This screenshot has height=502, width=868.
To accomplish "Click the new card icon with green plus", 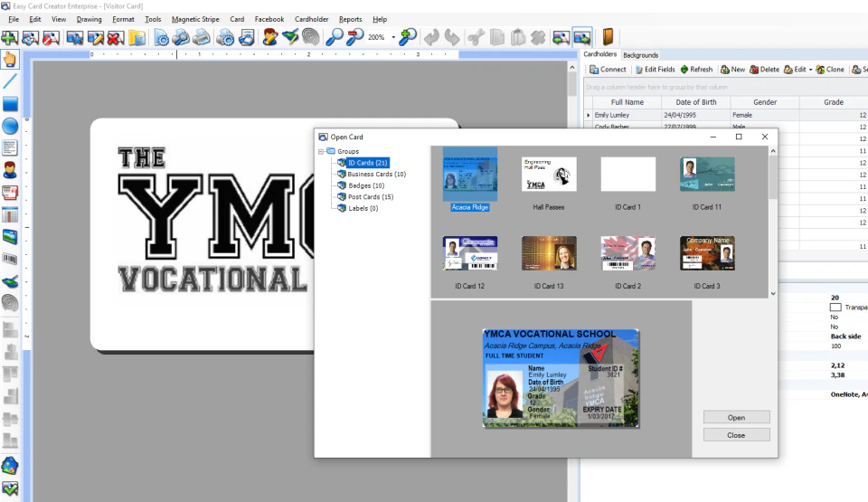I will [x=9, y=38].
